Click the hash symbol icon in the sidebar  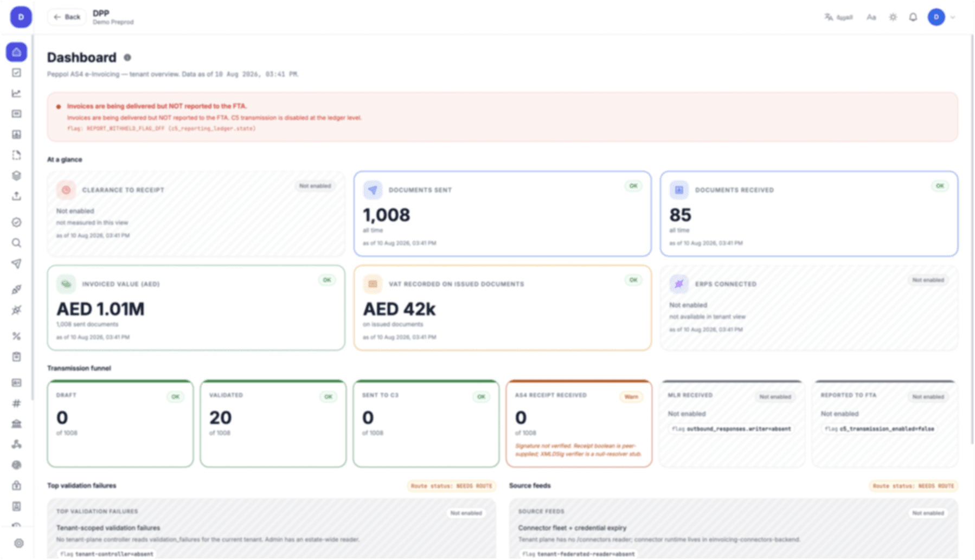(x=17, y=403)
